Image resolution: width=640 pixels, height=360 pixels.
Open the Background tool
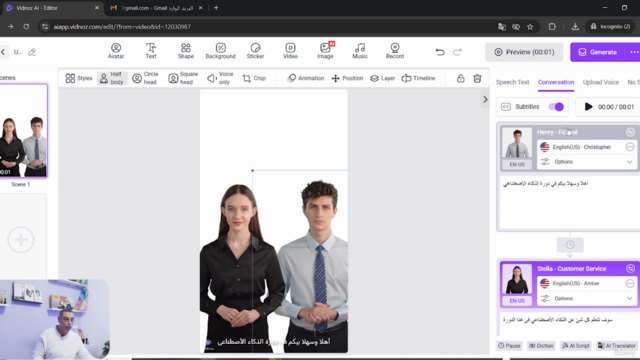click(x=220, y=51)
